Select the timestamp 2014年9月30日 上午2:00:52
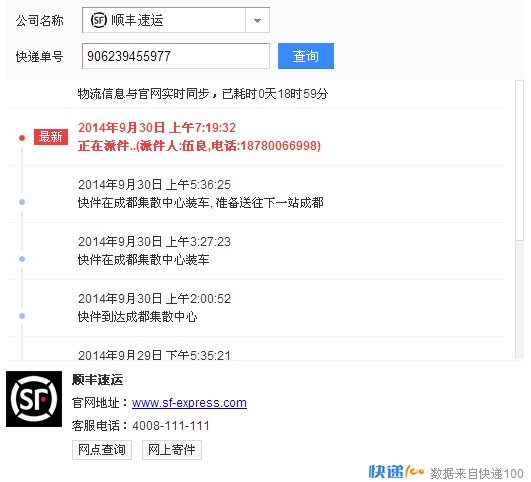The height and width of the screenshot is (482, 531). click(154, 298)
